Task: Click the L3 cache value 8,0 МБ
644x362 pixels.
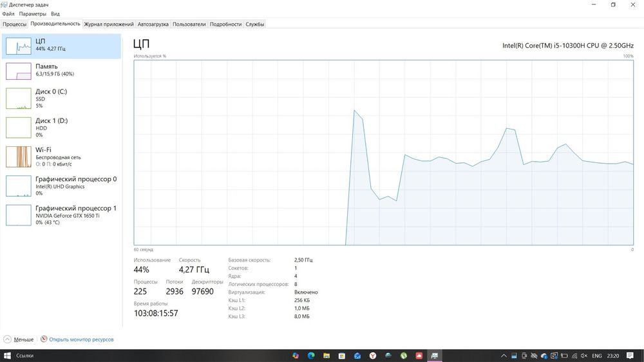Action: pos(302,316)
